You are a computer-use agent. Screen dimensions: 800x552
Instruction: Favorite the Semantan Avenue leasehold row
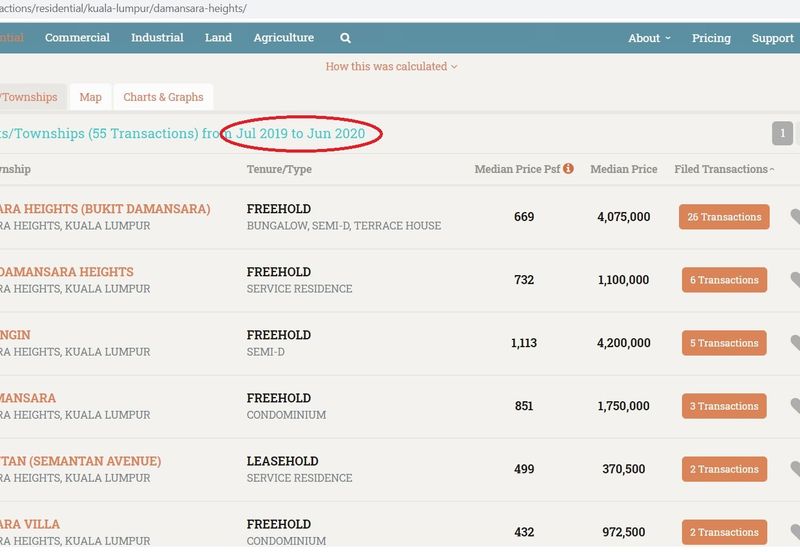tap(795, 469)
